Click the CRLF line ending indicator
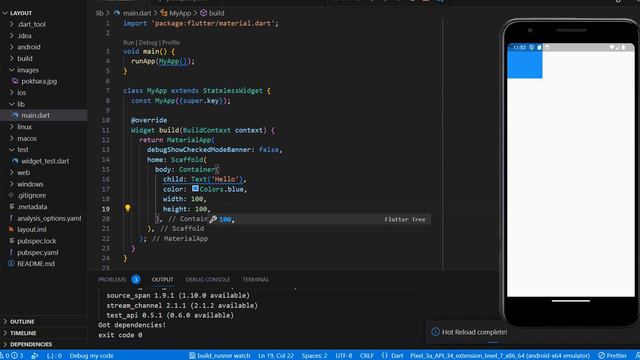The height and width of the screenshot is (360, 640). click(x=367, y=356)
